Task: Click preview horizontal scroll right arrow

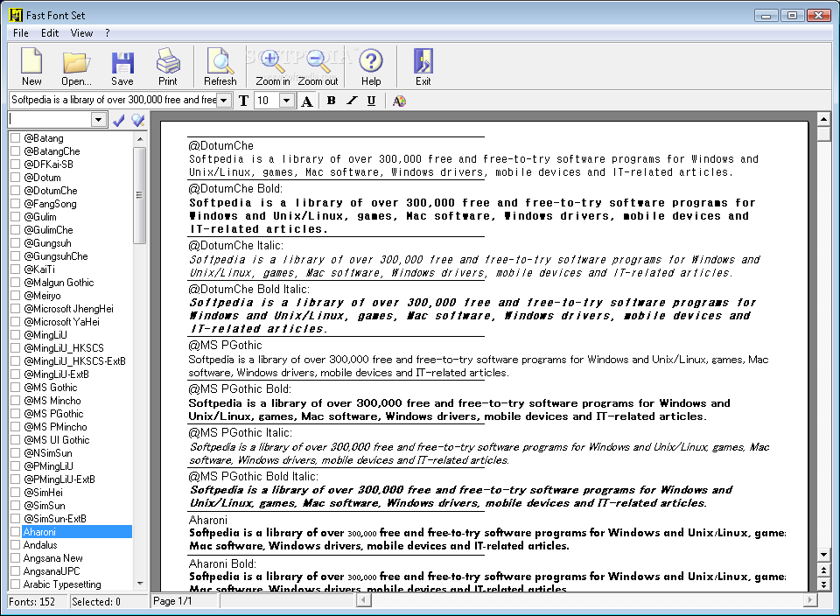Action: click(810, 600)
